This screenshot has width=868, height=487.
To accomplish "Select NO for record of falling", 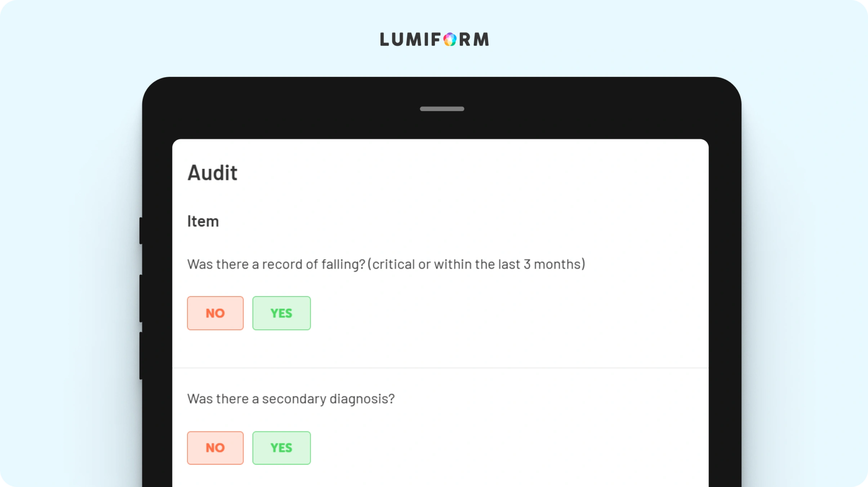I will (x=215, y=313).
